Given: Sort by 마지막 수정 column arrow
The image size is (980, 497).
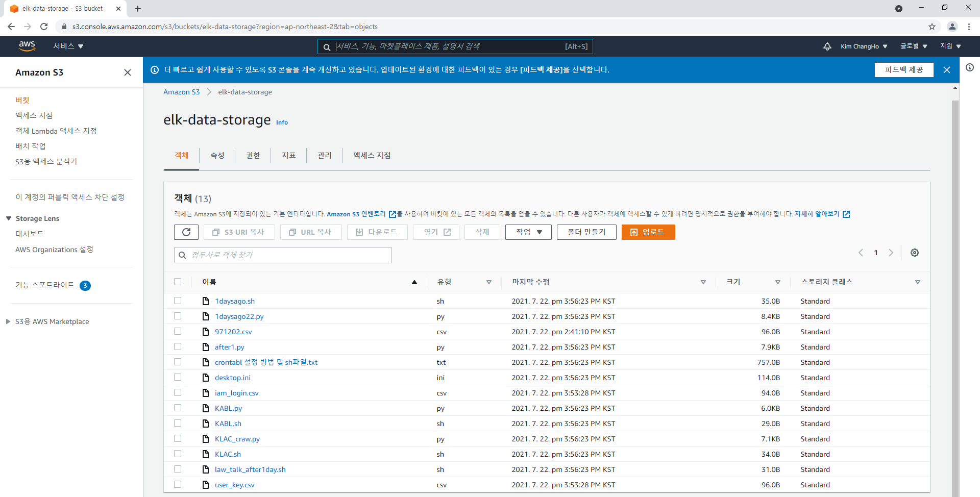Looking at the screenshot, I should point(703,282).
